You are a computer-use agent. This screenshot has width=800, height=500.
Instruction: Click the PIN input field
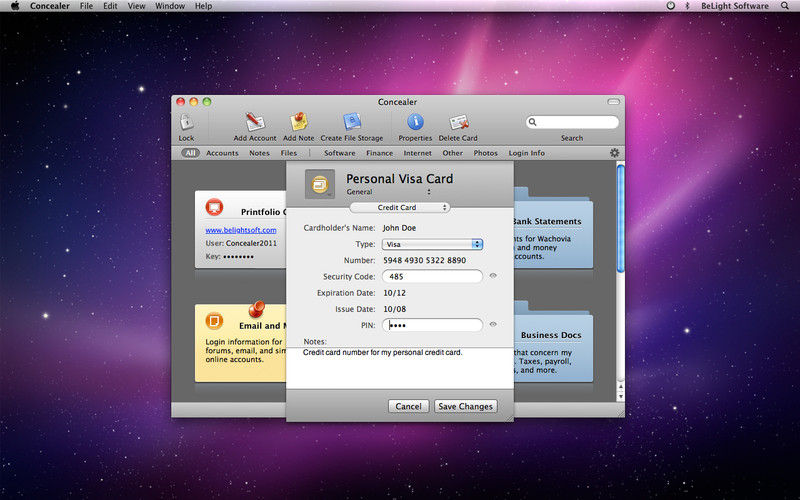pos(432,325)
